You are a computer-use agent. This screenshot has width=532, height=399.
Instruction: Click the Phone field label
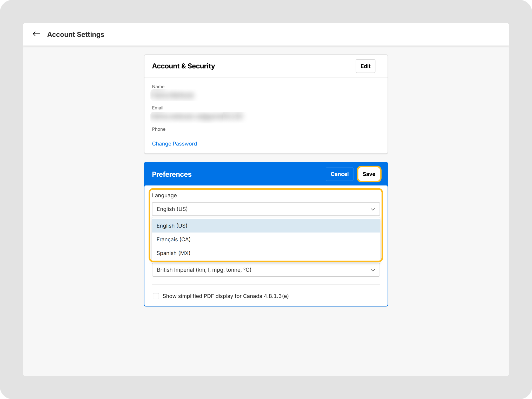click(158, 129)
